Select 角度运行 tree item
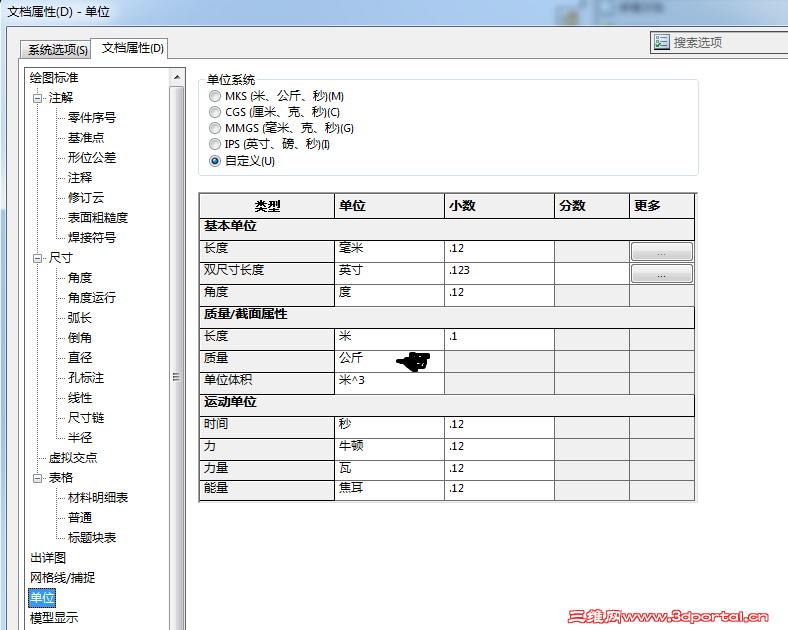Viewport: 788px width, 630px height. (x=92, y=298)
